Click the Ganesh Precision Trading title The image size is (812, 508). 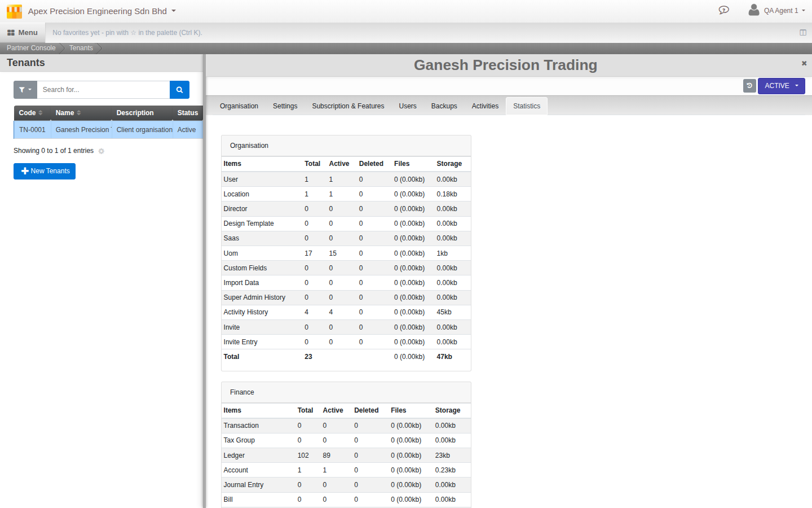[505, 65]
